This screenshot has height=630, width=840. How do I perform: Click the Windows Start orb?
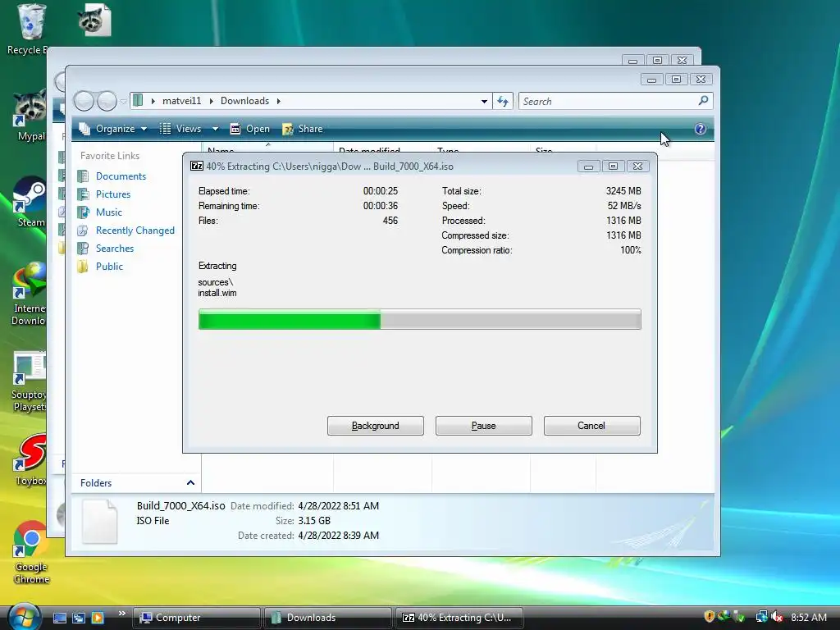tap(24, 617)
